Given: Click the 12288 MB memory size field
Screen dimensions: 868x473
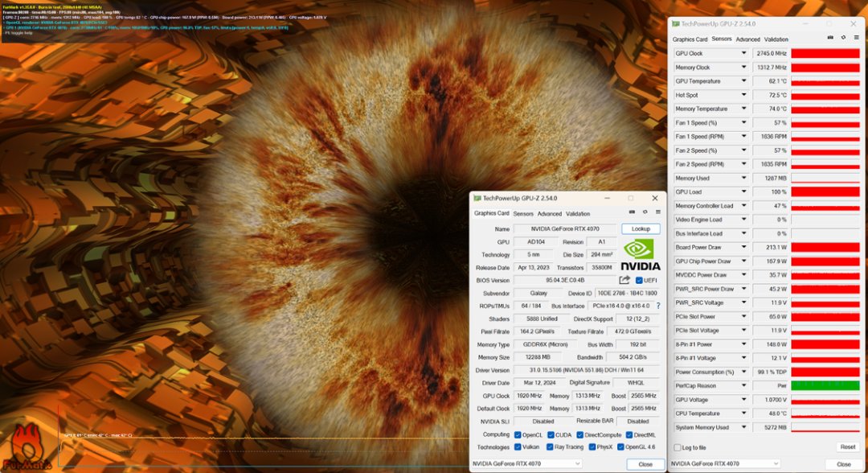Looking at the screenshot, I should pyautogui.click(x=538, y=357).
